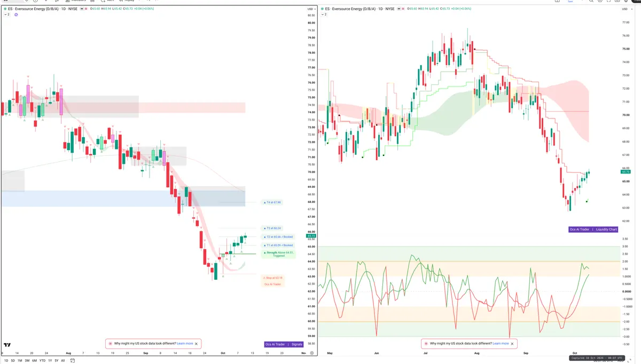Dismiss the left chart stock data banner
641x364 pixels.
point(197,344)
